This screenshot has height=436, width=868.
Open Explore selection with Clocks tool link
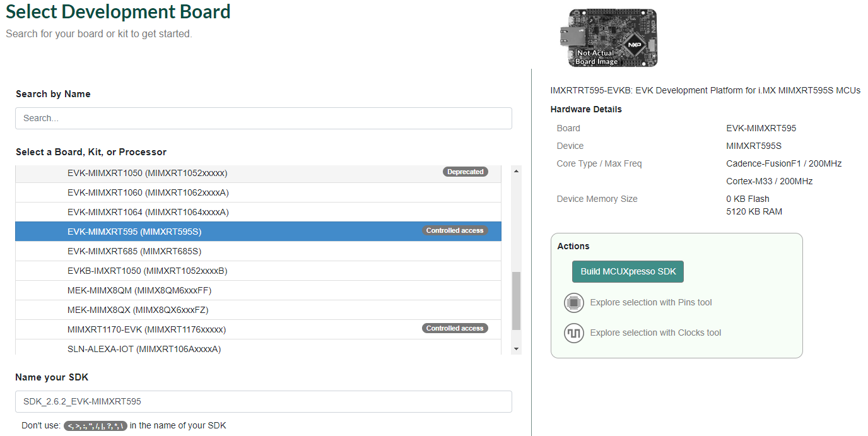pyautogui.click(x=655, y=333)
